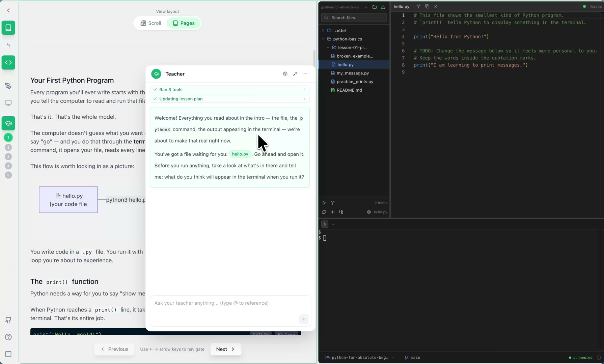Viewport: 604px width, 364px height.
Task: Click the refresh icon below file tree
Action: (x=324, y=212)
